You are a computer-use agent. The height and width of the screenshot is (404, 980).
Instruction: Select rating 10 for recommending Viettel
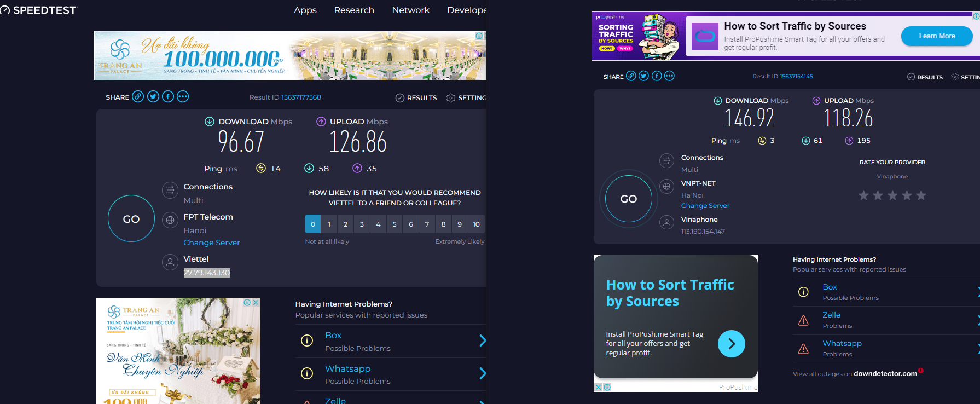477,224
